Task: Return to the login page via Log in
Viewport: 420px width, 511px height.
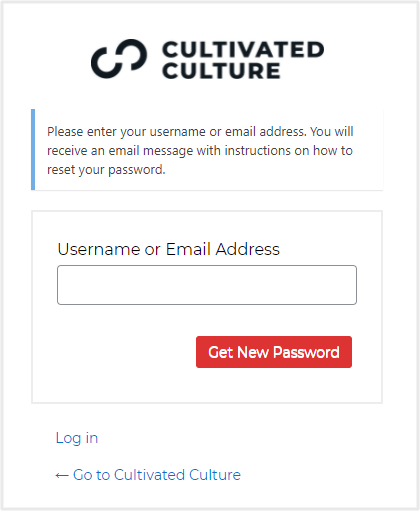Action: pyautogui.click(x=77, y=438)
